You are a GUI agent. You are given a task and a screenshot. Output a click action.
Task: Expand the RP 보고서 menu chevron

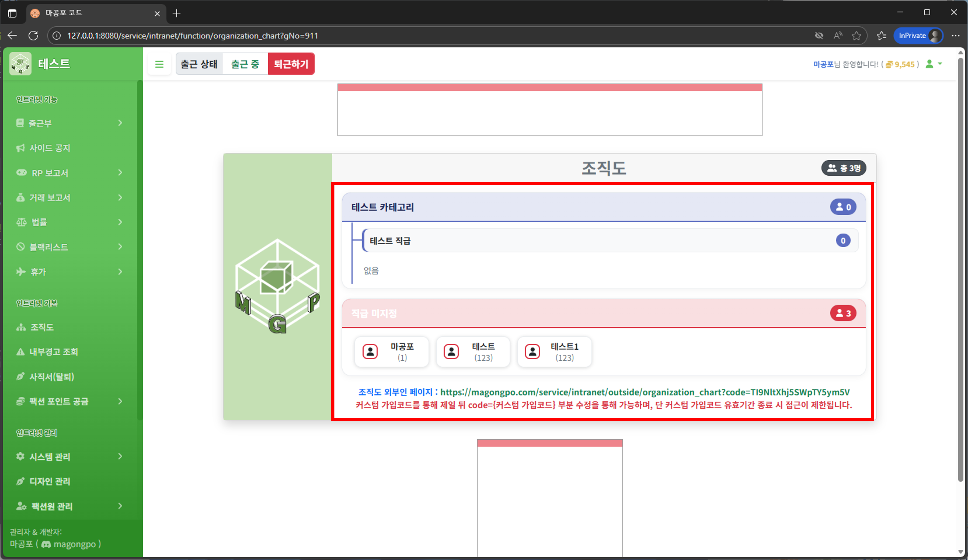[x=120, y=173]
